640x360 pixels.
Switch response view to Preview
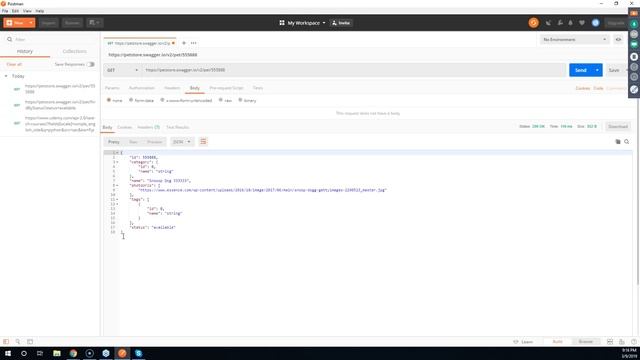(x=154, y=142)
